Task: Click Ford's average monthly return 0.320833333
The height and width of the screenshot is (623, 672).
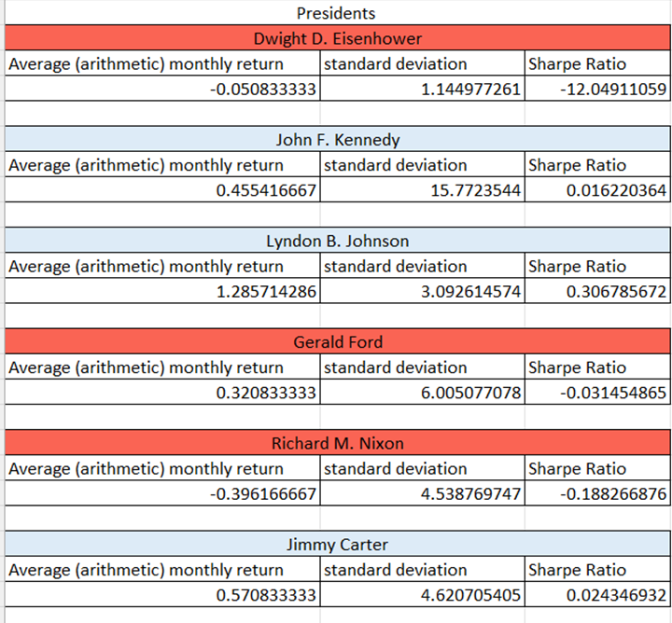Action: point(162,393)
